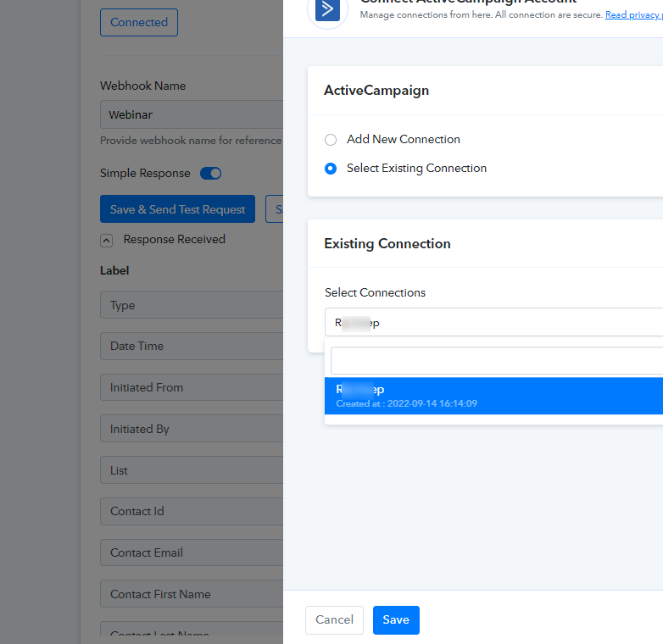Click the 'Select Connections' label
663x644 pixels.
click(375, 292)
